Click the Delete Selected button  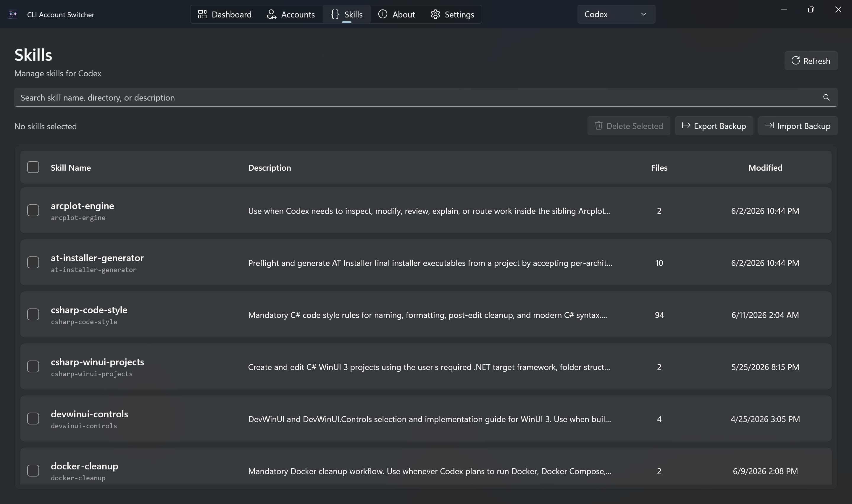click(629, 126)
